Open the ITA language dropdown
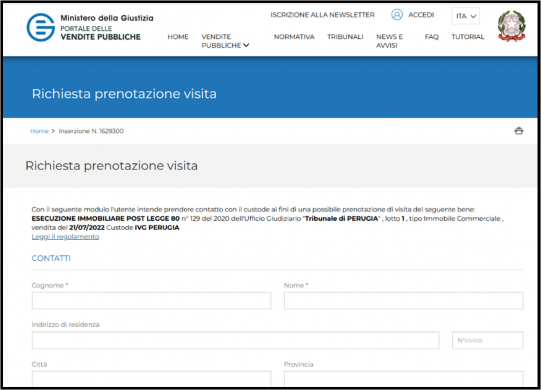The image size is (541, 390). [x=465, y=16]
